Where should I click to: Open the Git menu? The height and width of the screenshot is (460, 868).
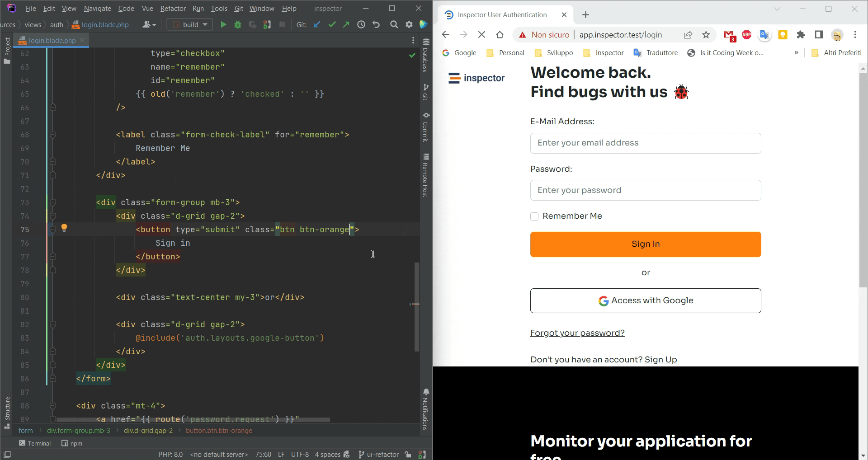tap(239, 9)
